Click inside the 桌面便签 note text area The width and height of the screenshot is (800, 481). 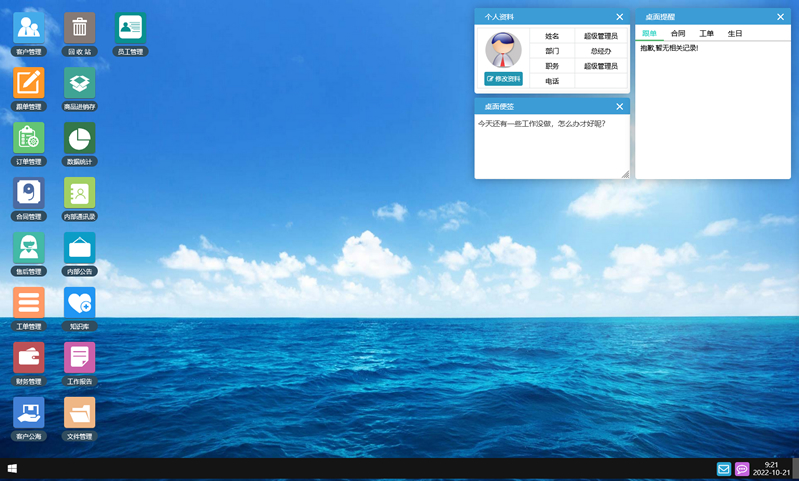click(x=551, y=148)
